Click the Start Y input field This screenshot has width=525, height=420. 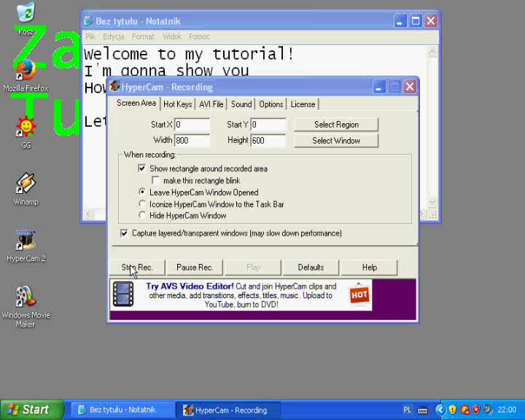[268, 125]
